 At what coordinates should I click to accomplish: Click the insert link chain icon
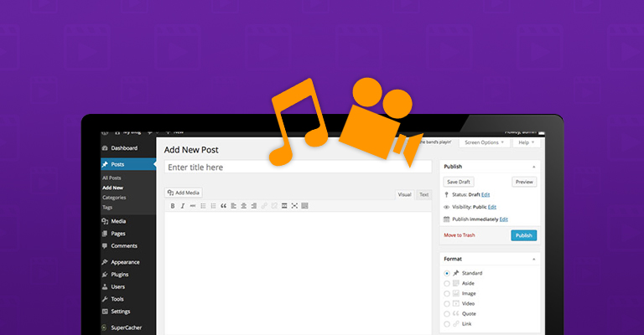[x=264, y=206]
